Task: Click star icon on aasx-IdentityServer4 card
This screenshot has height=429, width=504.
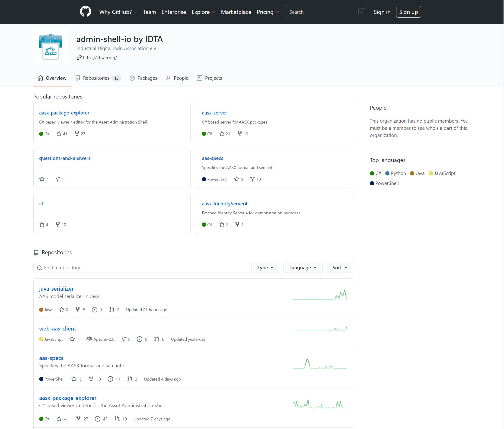Action: 222,225
